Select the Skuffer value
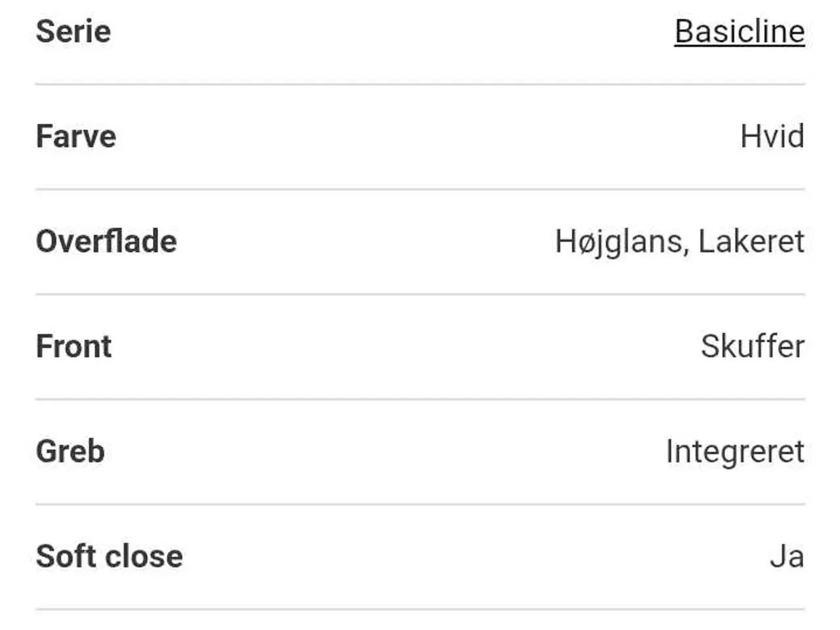 tap(752, 346)
